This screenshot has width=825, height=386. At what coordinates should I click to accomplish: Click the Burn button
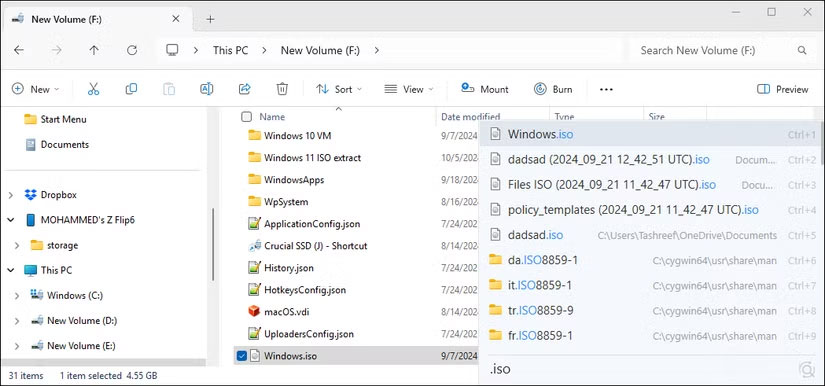pyautogui.click(x=553, y=89)
